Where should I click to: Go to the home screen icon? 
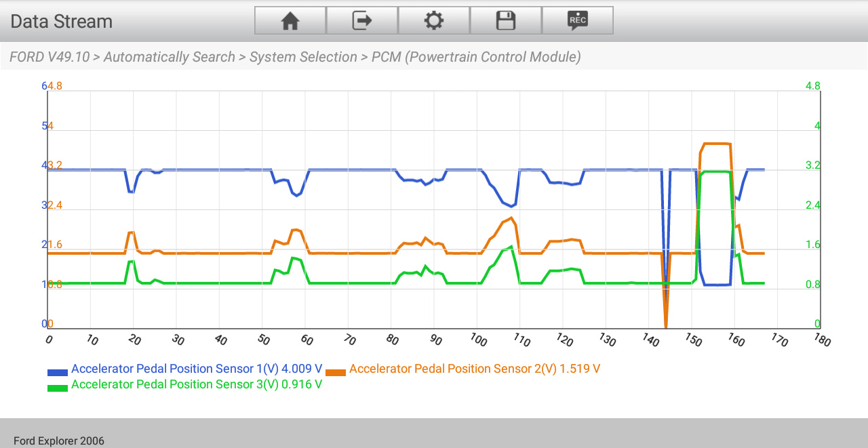[290, 21]
